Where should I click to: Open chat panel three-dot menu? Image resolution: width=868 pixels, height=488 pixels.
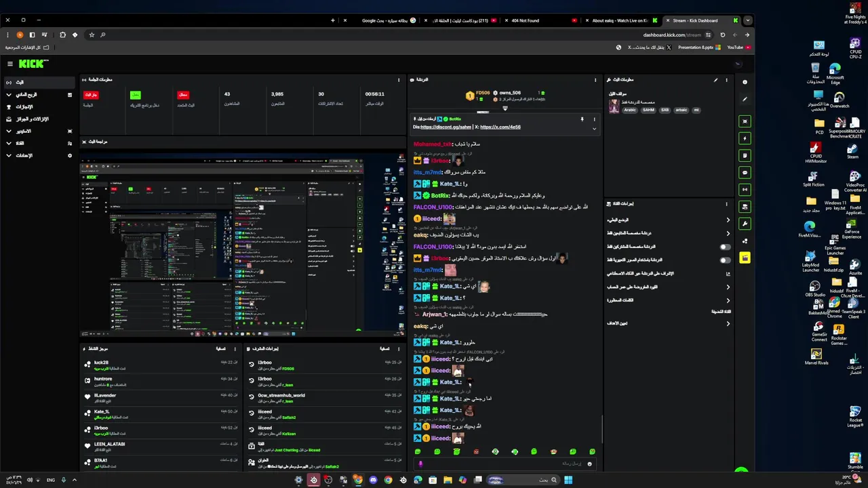coord(595,80)
